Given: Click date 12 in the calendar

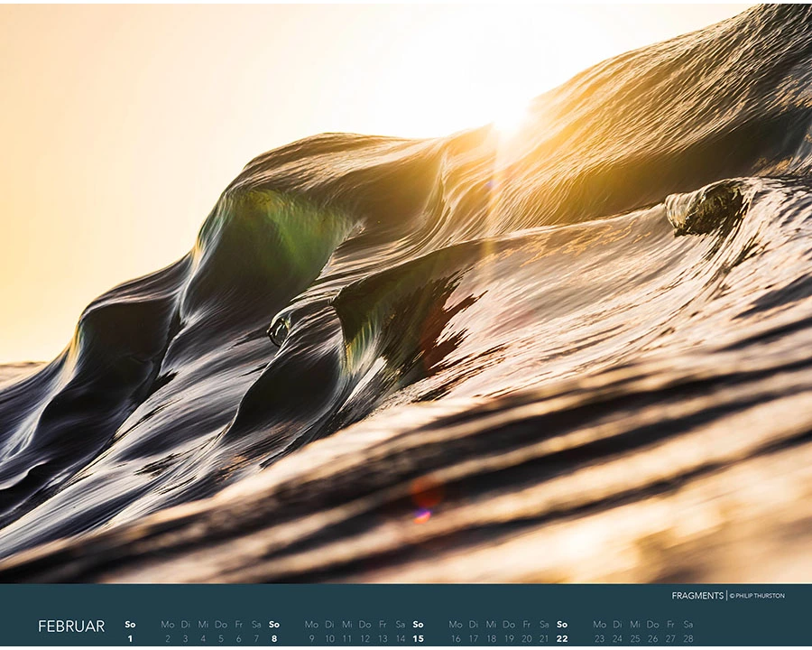Looking at the screenshot, I should click(x=364, y=639).
